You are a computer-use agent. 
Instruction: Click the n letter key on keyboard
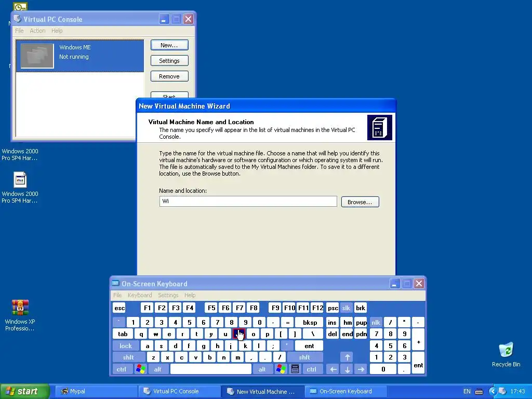223,357
